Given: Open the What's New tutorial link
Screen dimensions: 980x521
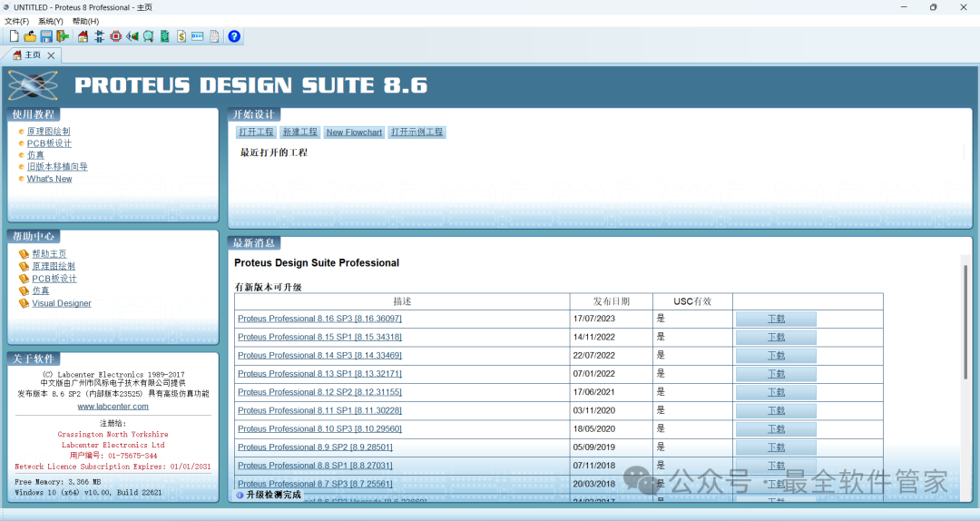Looking at the screenshot, I should click(49, 179).
